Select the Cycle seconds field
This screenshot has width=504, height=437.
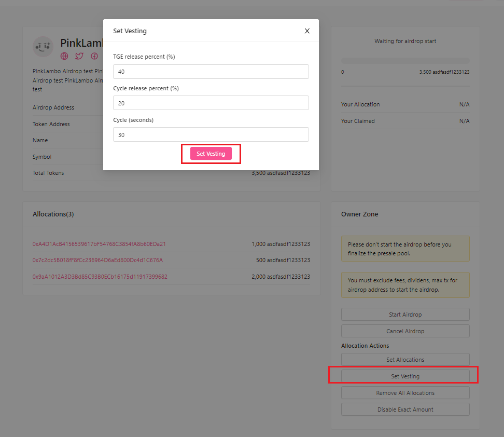click(211, 134)
